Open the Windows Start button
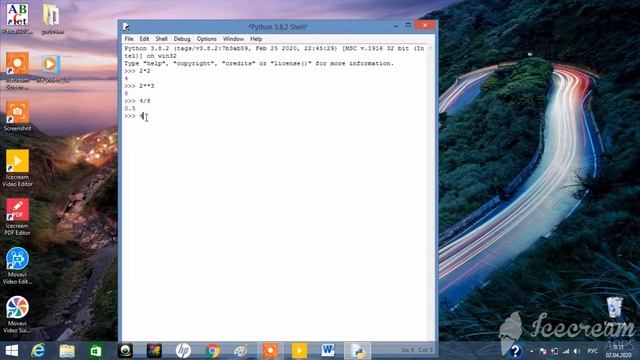 click(x=11, y=351)
